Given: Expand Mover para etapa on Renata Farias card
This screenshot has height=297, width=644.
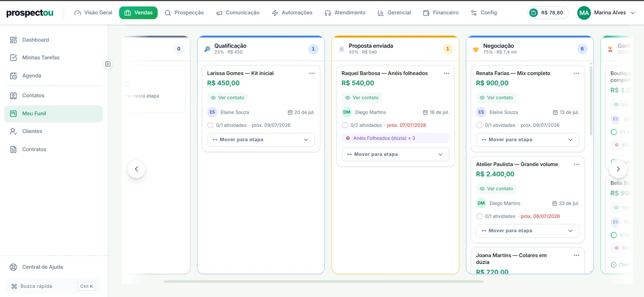Looking at the screenshot, I should [528, 140].
